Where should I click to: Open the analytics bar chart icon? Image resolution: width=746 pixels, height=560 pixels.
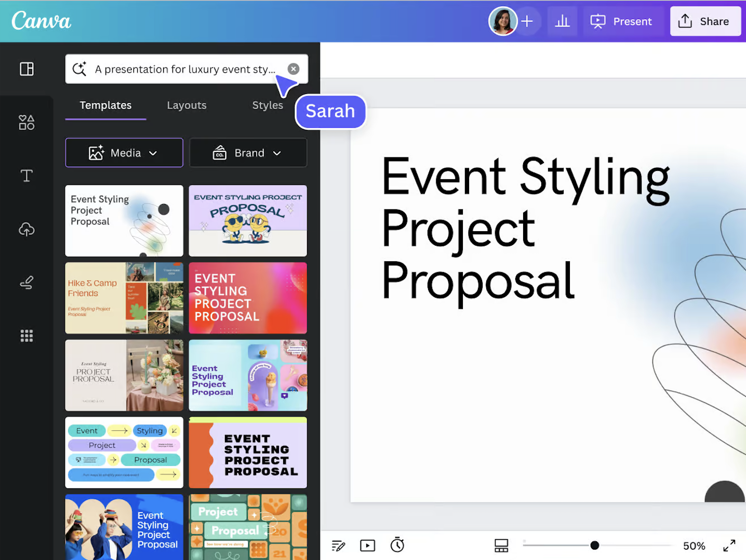click(x=562, y=21)
